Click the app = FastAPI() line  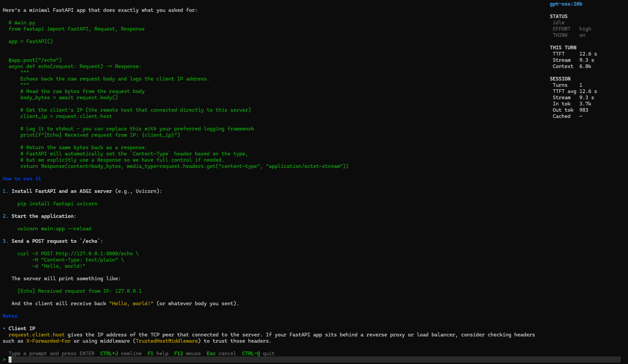pos(31,41)
